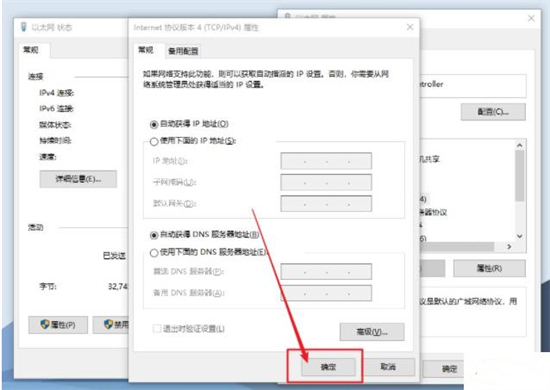Click the 默认网关 input field
The width and height of the screenshot is (550, 390).
coord(326,203)
